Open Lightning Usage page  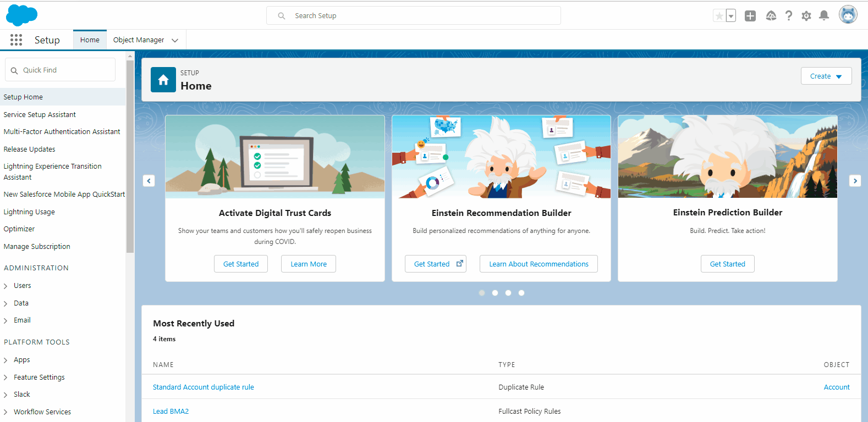pos(29,212)
